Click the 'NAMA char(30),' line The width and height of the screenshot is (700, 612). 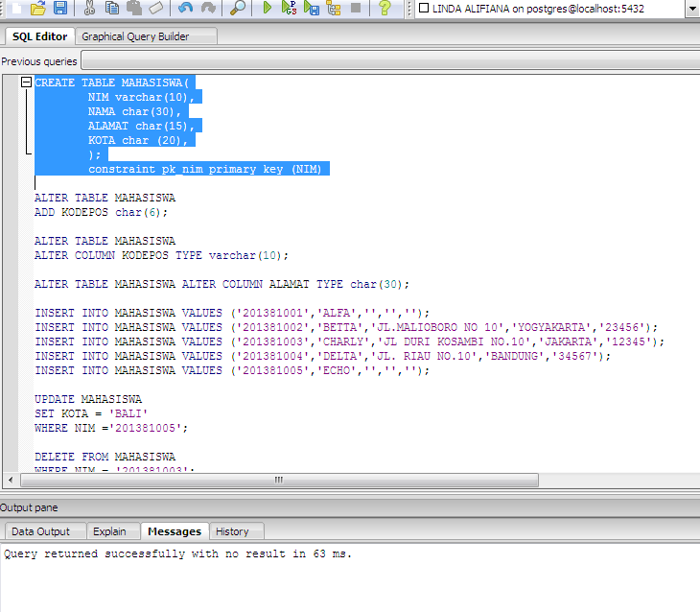coord(134,111)
